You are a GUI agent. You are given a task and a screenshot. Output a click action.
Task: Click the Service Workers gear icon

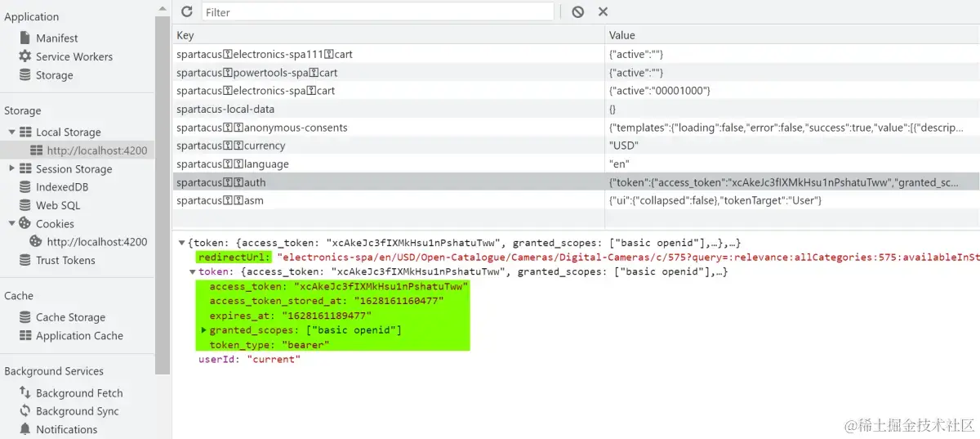coord(24,56)
